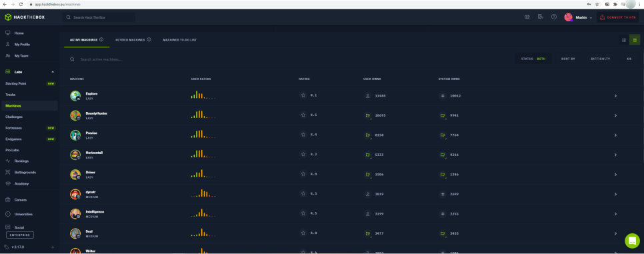Expand the Seal row arrow
Viewport: 644px width, 254px height.
coord(615,233)
